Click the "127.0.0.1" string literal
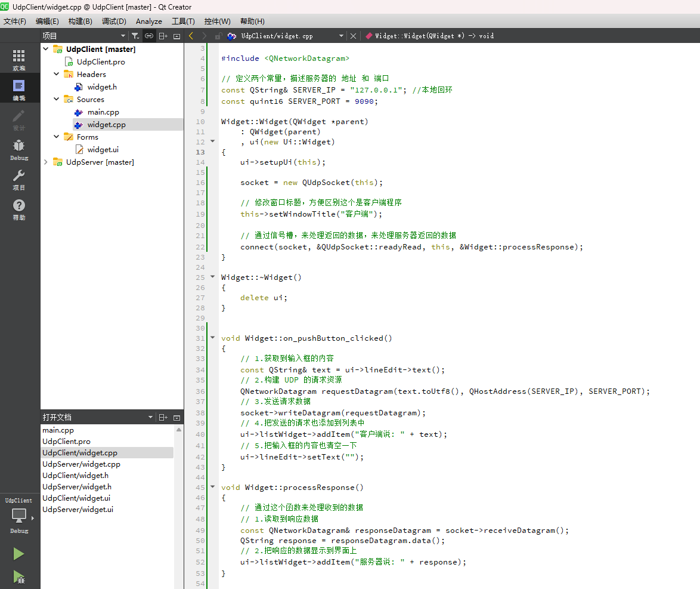700x589 pixels. tap(376, 90)
